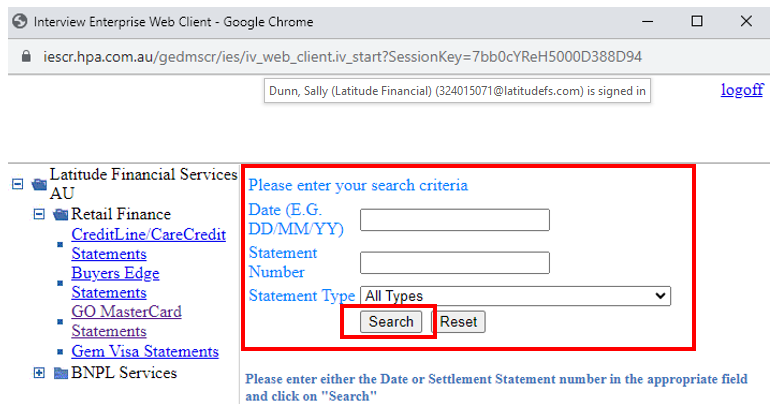Open Buyers Edge Statements link

(114, 273)
